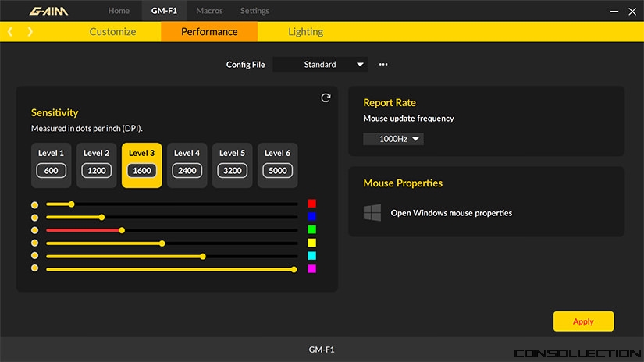The width and height of the screenshot is (644, 362).
Task: Expand the 1000Hz report rate dropdown
Action: [393, 139]
